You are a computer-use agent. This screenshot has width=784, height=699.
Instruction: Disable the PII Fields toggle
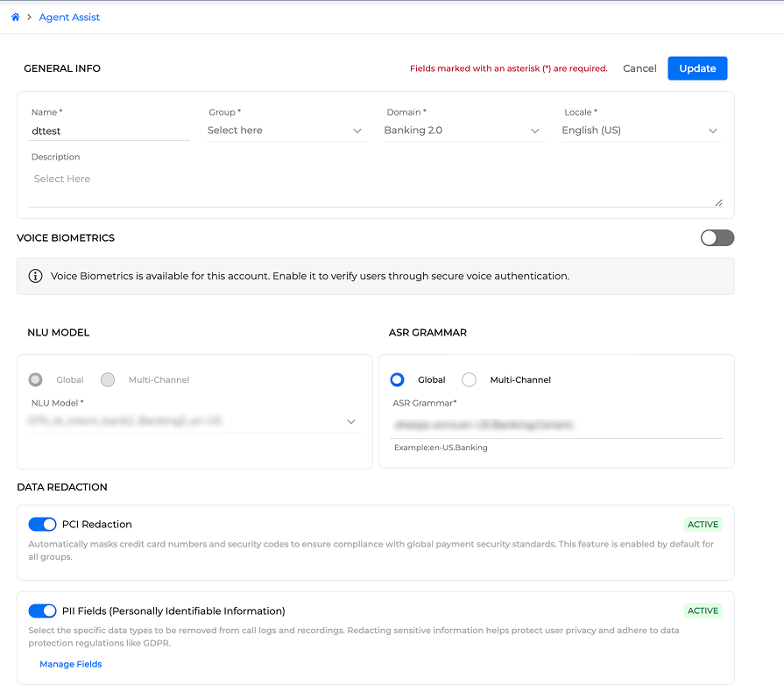pos(43,611)
